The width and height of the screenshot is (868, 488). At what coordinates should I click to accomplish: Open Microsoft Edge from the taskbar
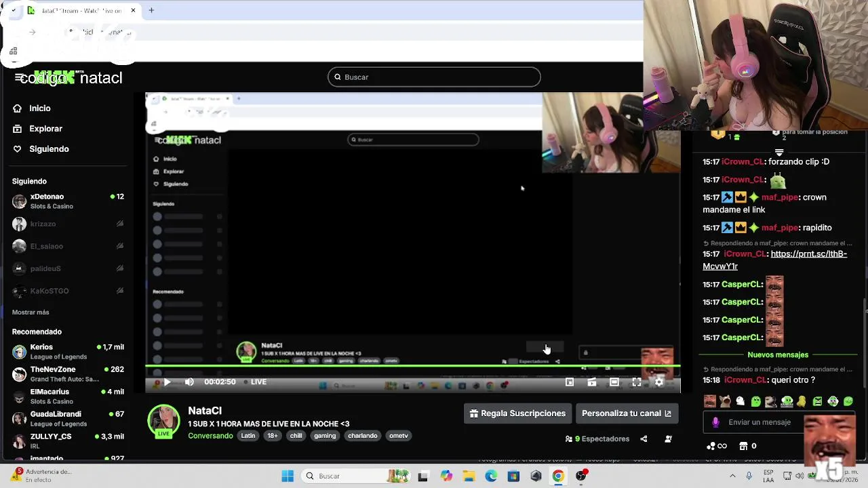490,476
